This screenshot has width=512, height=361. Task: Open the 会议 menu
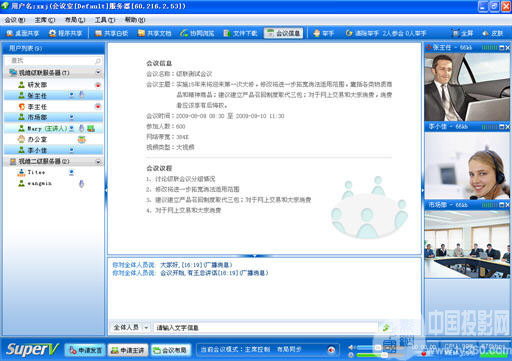[15, 20]
